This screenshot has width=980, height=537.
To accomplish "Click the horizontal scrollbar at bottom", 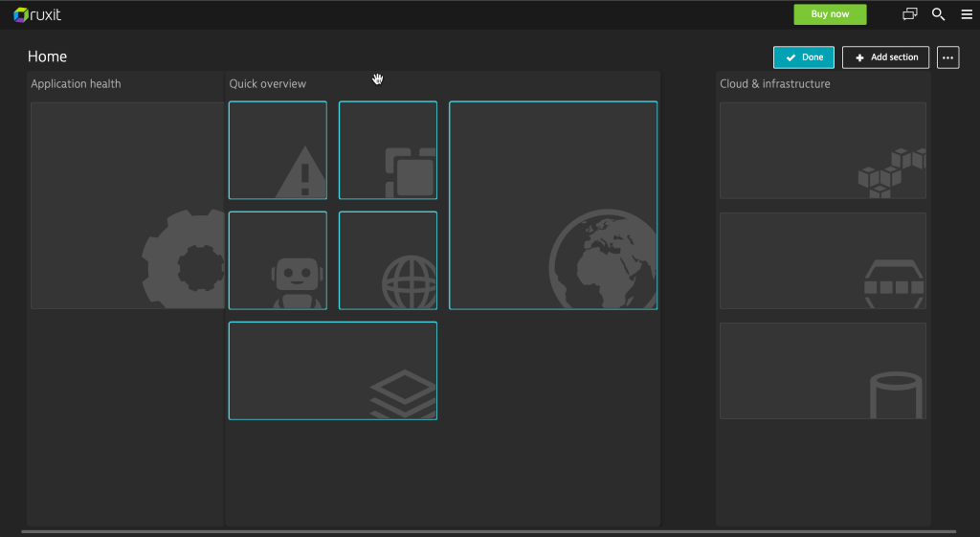I will click(489, 532).
